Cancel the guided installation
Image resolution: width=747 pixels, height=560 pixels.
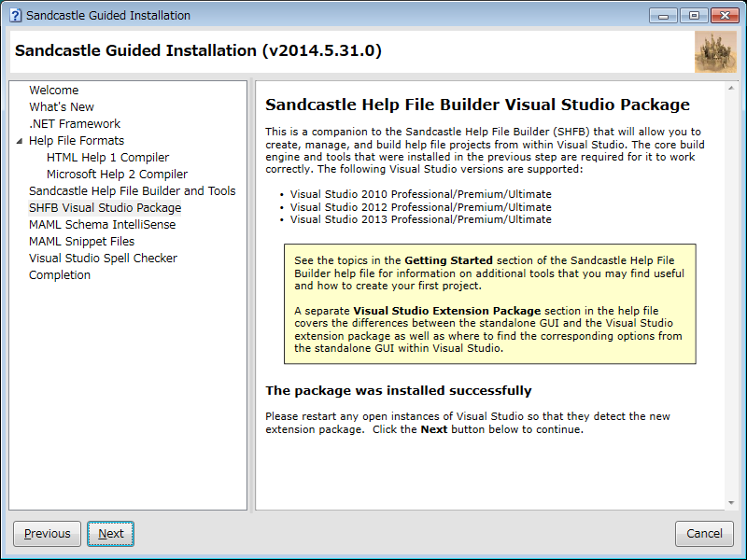704,533
